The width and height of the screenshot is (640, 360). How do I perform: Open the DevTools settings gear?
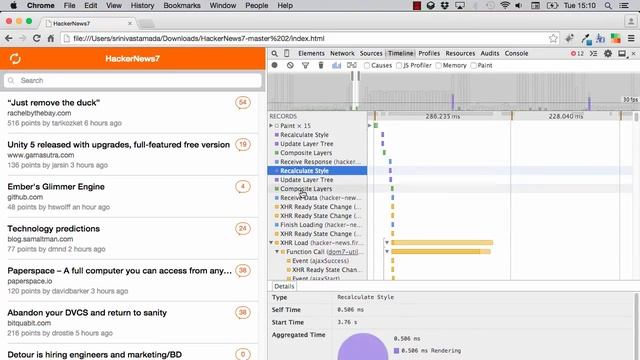[608, 53]
